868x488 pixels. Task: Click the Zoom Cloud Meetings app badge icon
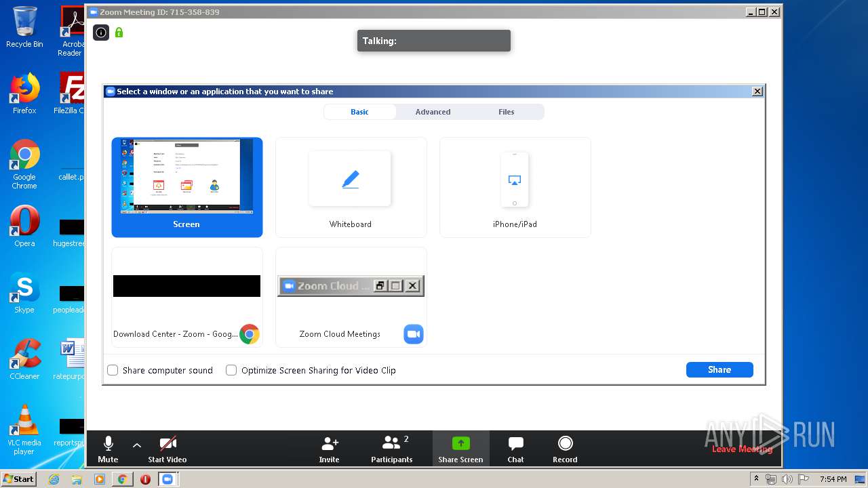(414, 334)
